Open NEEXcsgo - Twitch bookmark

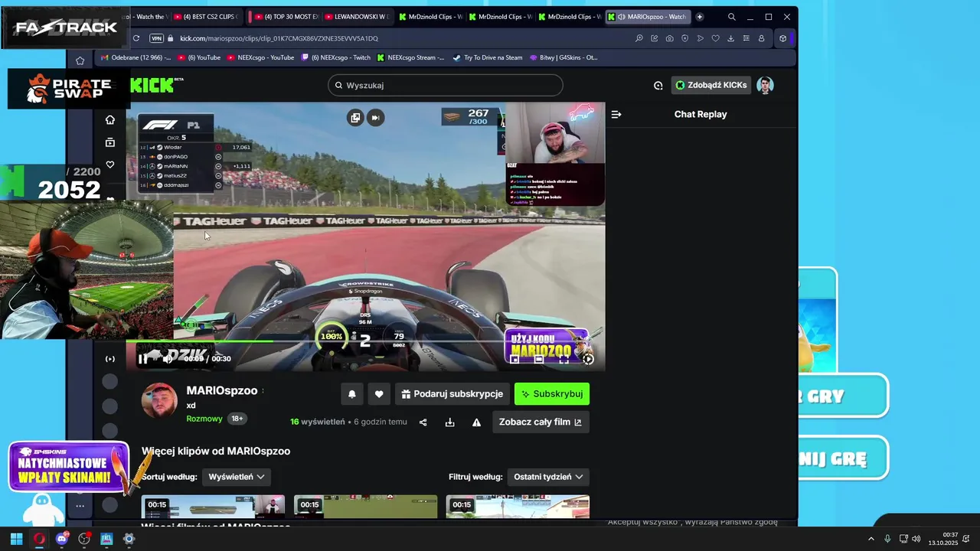click(335, 57)
